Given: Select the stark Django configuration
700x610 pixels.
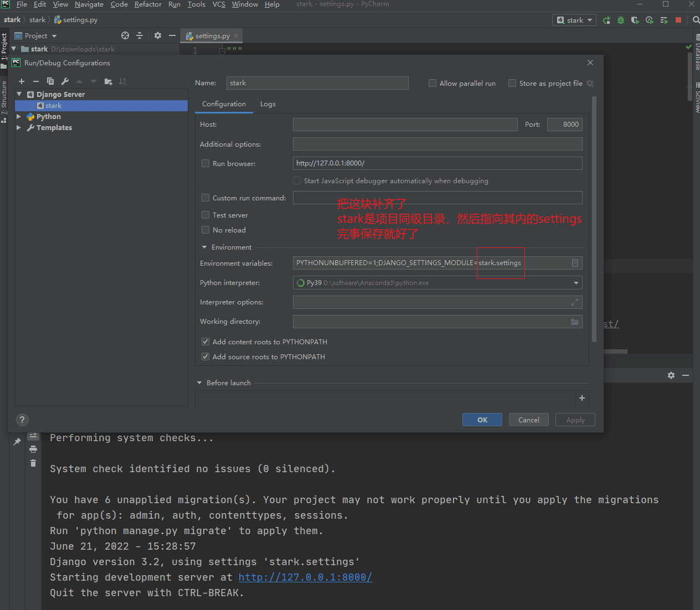Looking at the screenshot, I should [101, 105].
